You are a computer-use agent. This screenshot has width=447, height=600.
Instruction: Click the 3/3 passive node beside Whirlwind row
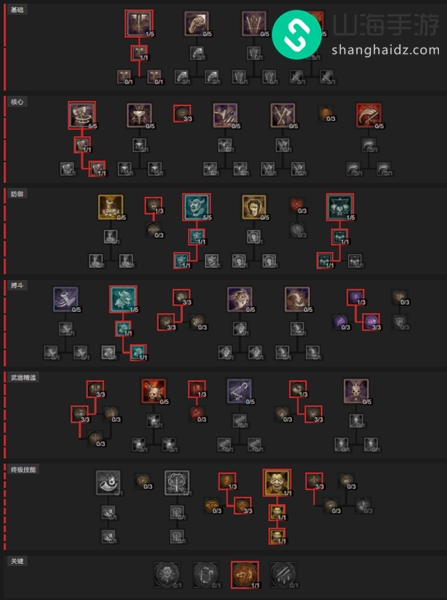[x=182, y=114]
